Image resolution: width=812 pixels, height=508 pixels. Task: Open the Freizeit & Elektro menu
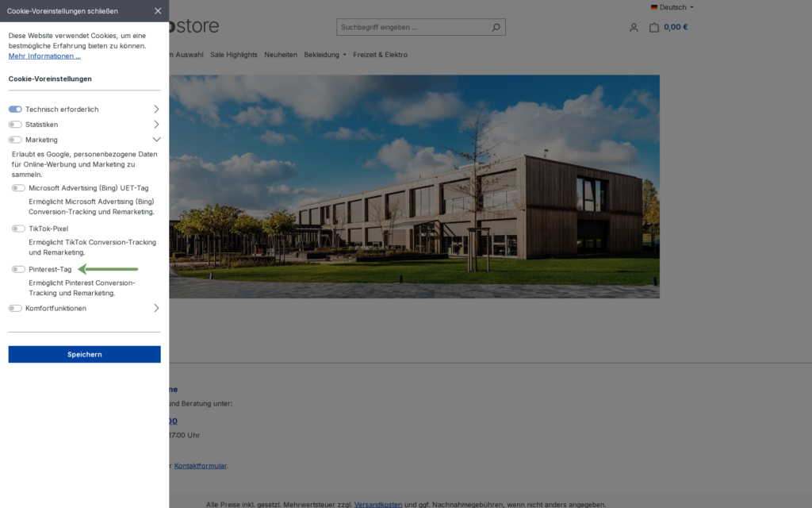click(380, 55)
